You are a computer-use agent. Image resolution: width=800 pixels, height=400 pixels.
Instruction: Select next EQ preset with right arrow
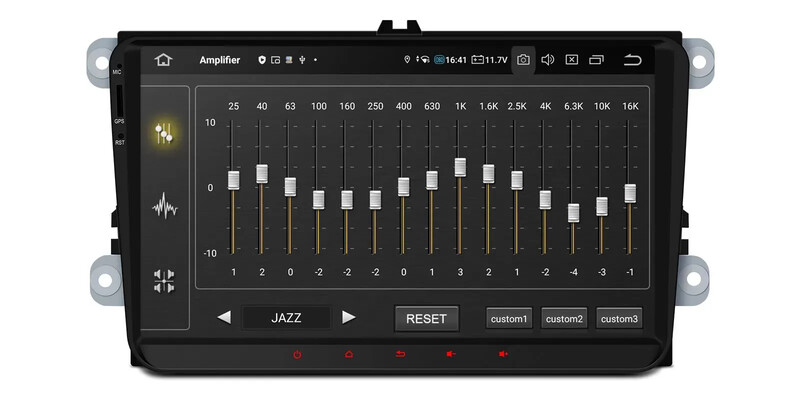coord(348,318)
